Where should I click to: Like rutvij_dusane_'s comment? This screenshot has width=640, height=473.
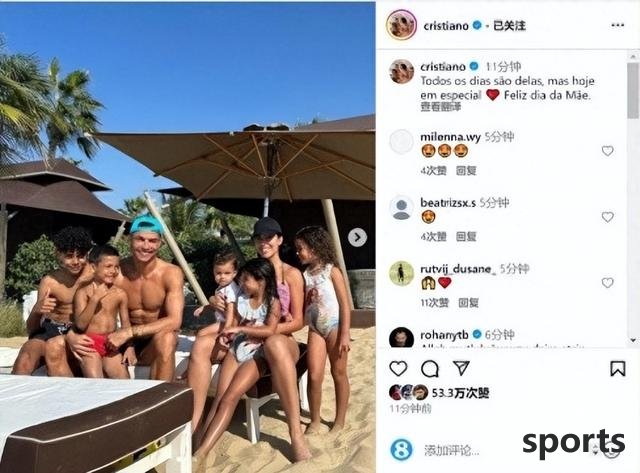point(607,283)
